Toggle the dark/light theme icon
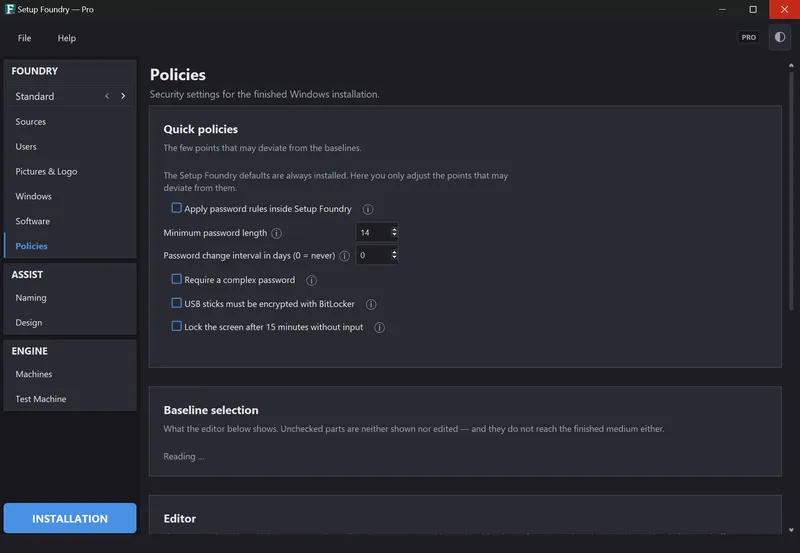 [x=780, y=37]
